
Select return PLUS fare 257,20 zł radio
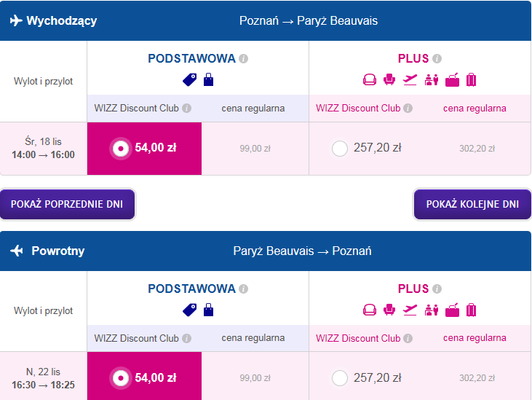(x=340, y=378)
